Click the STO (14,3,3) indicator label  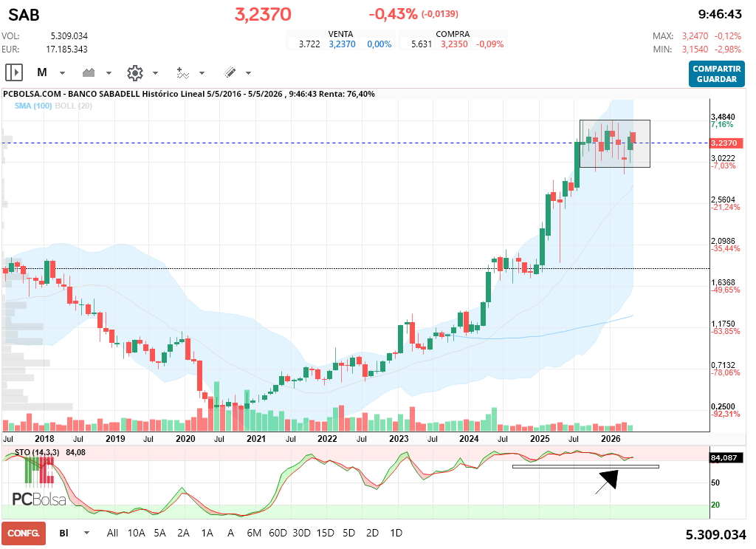pos(37,452)
